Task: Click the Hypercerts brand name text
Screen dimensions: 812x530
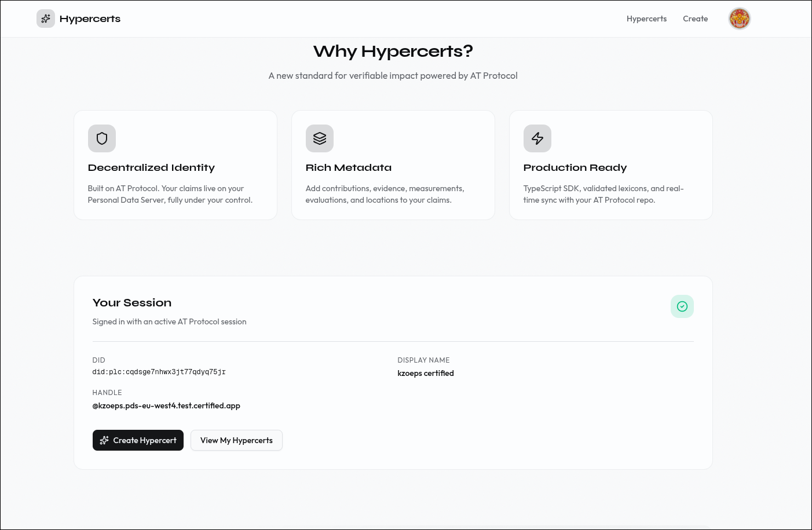Action: [90, 19]
